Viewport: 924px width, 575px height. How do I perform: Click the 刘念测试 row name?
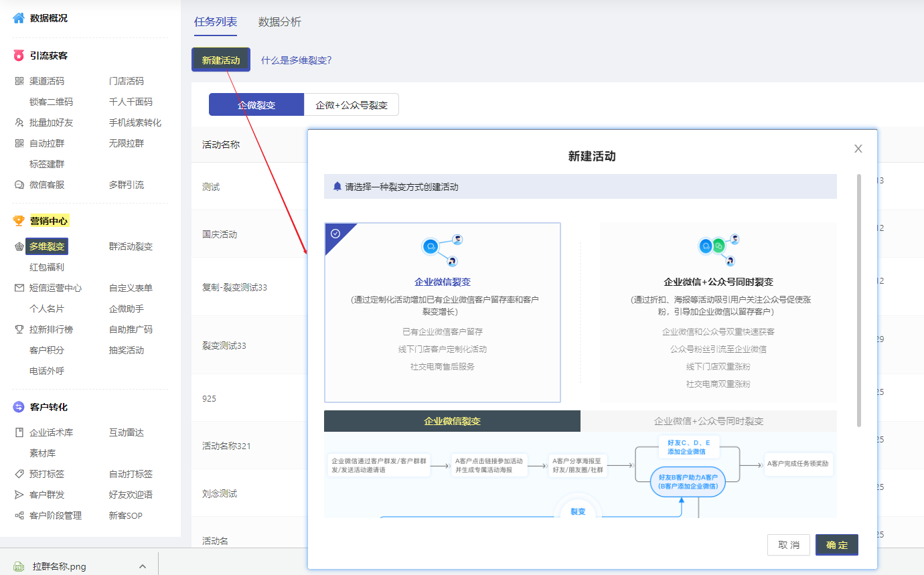point(220,493)
